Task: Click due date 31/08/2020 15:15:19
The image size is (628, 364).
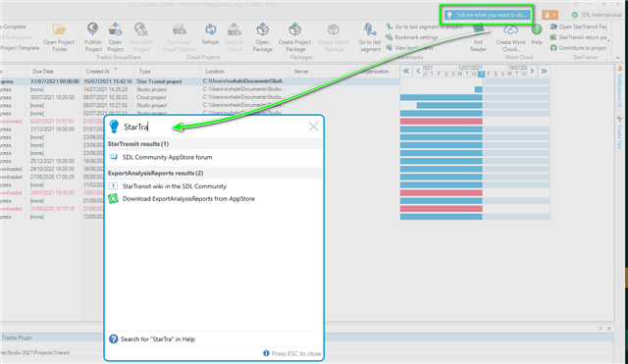Action: (x=52, y=209)
